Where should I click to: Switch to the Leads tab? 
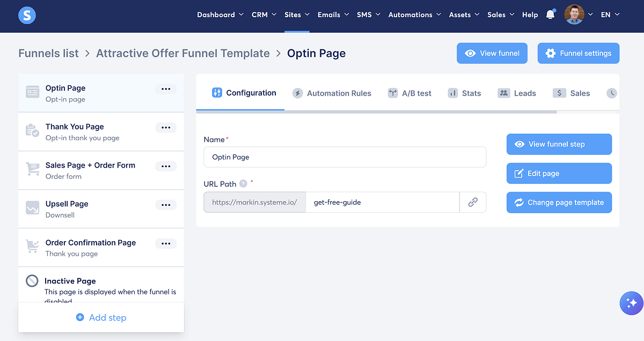pos(517,93)
